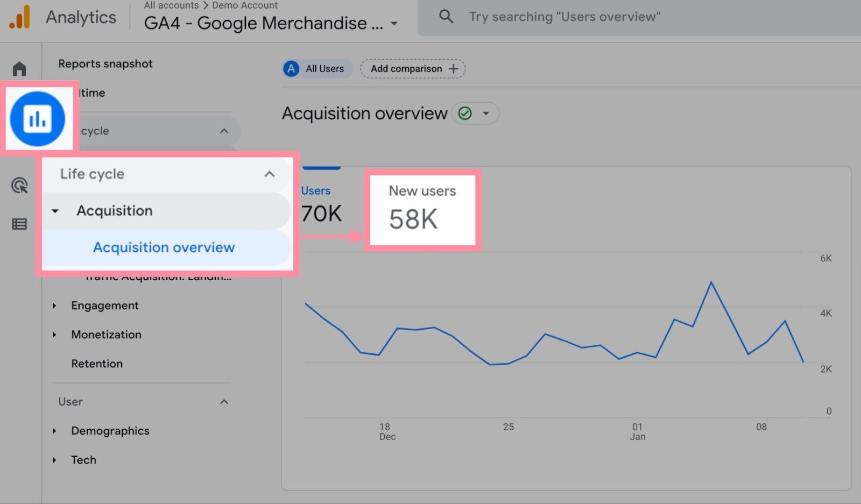The image size is (861, 504).
Task: Collapse the Acquisition item via its triangle
Action: 54,211
